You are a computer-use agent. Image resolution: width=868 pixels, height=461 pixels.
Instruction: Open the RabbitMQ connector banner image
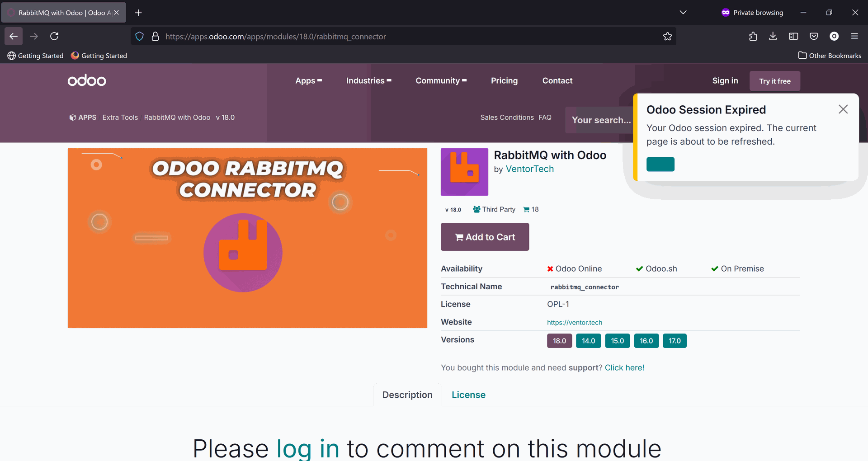click(247, 238)
